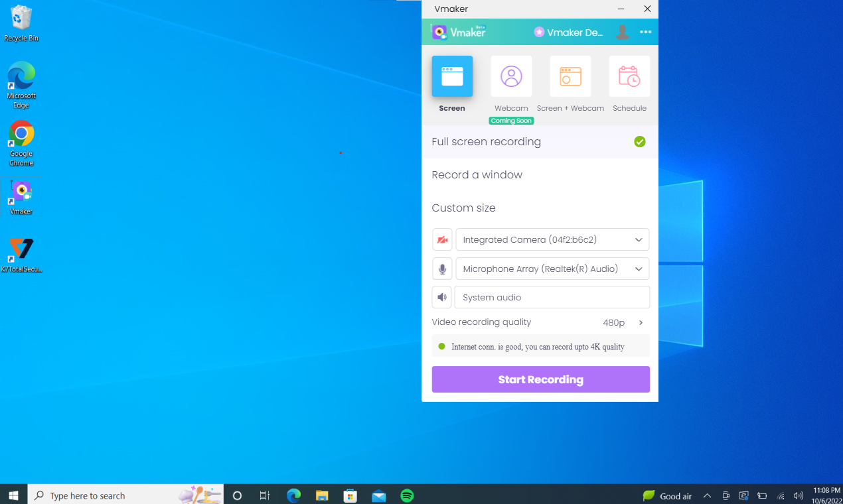843x504 pixels.
Task: Open the Microphone Array dropdown
Action: pos(552,269)
